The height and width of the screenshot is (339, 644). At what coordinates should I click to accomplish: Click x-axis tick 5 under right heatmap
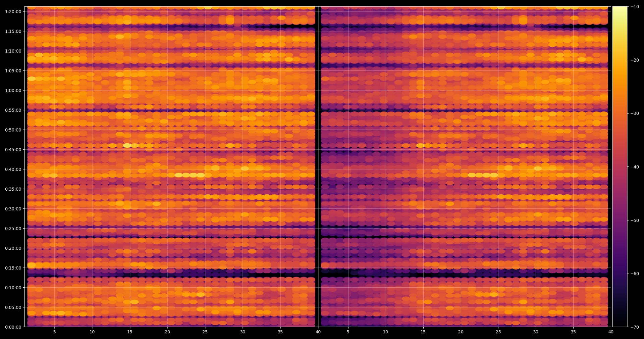[348, 332]
